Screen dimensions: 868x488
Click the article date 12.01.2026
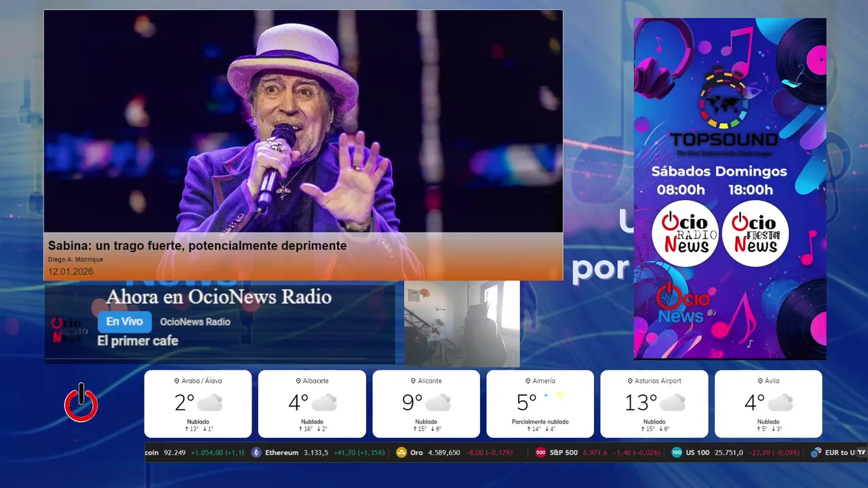pyautogui.click(x=71, y=272)
